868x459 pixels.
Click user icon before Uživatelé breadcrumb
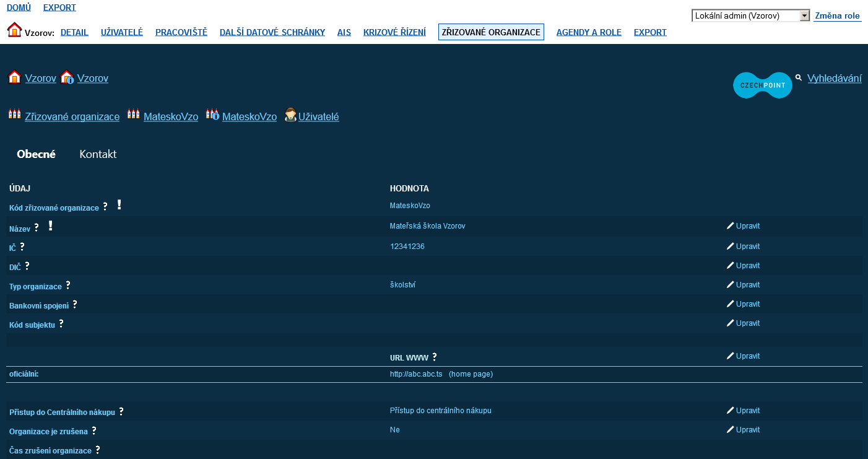coord(290,115)
